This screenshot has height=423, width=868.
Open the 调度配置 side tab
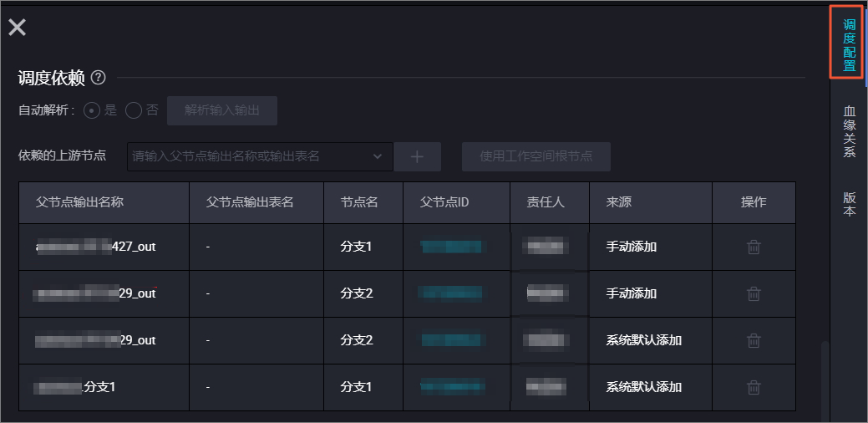click(x=849, y=45)
